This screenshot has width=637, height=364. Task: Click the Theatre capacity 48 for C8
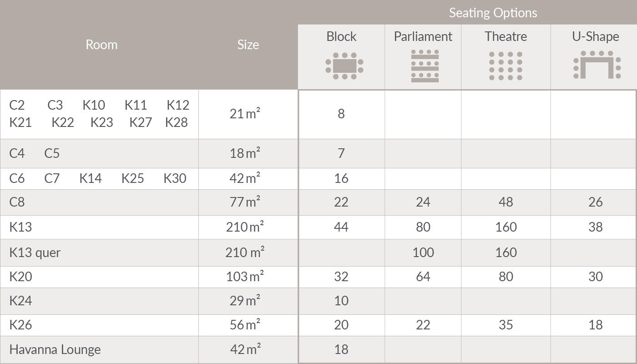coord(506,202)
